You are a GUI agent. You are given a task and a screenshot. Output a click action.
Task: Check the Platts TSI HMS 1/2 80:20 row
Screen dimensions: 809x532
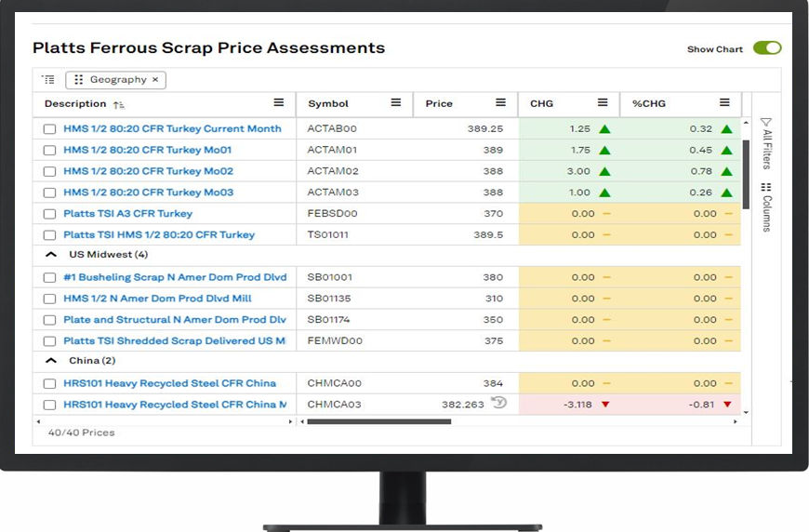click(49, 234)
